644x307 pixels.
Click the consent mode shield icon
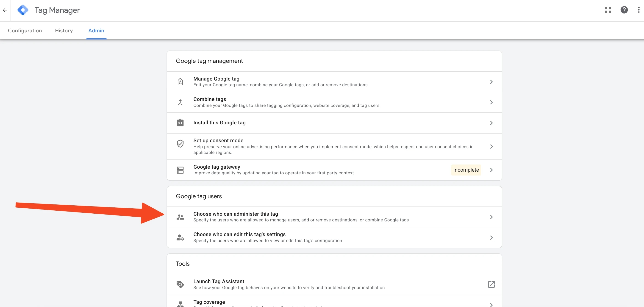180,144
